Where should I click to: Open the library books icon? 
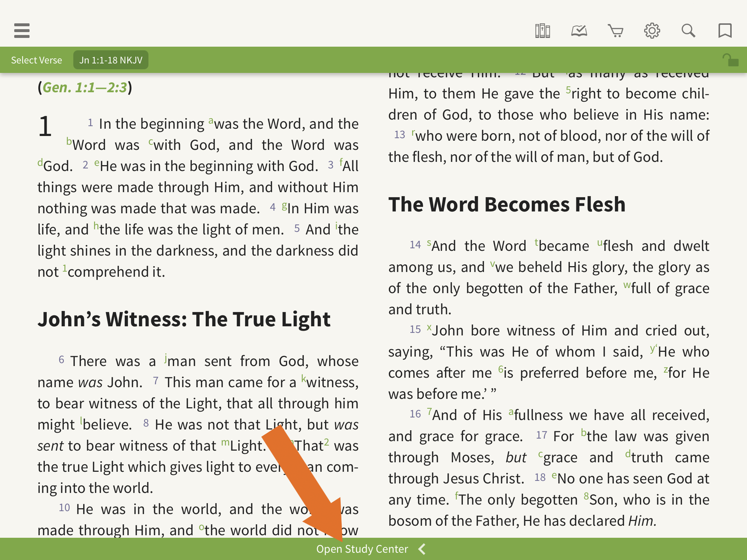[542, 31]
